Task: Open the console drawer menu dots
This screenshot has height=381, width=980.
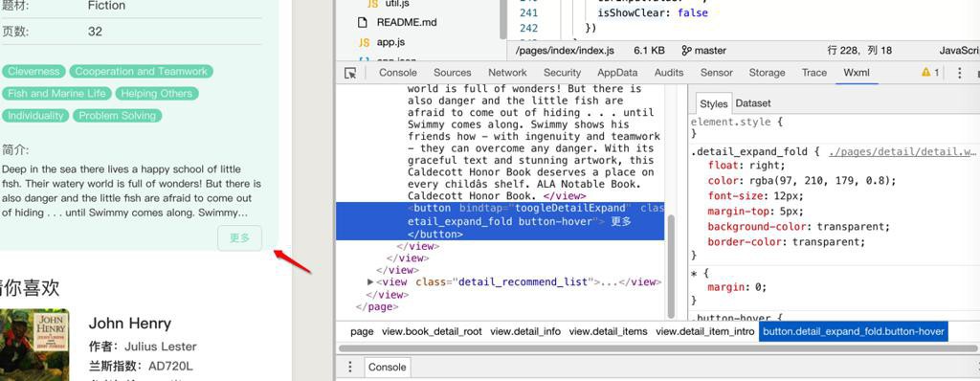Action: [x=350, y=368]
